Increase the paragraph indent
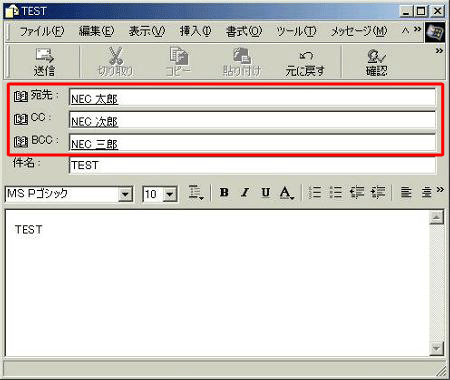The height and width of the screenshot is (380, 450). (378, 192)
